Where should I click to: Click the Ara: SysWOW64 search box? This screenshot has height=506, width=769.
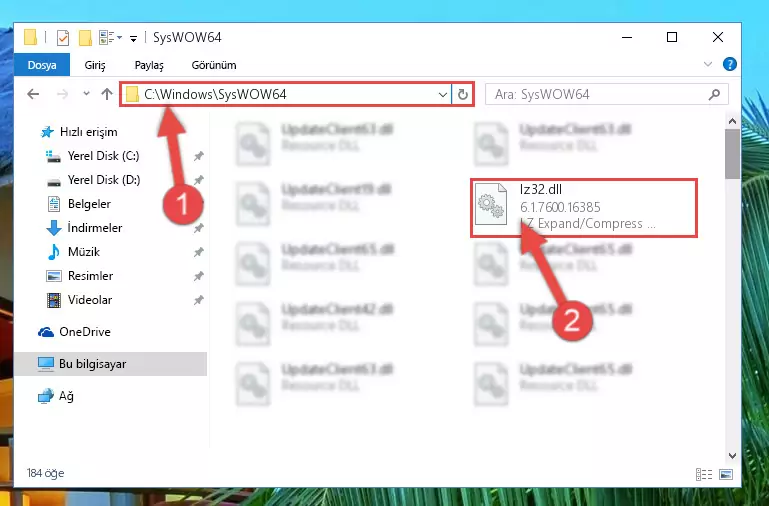tap(607, 94)
